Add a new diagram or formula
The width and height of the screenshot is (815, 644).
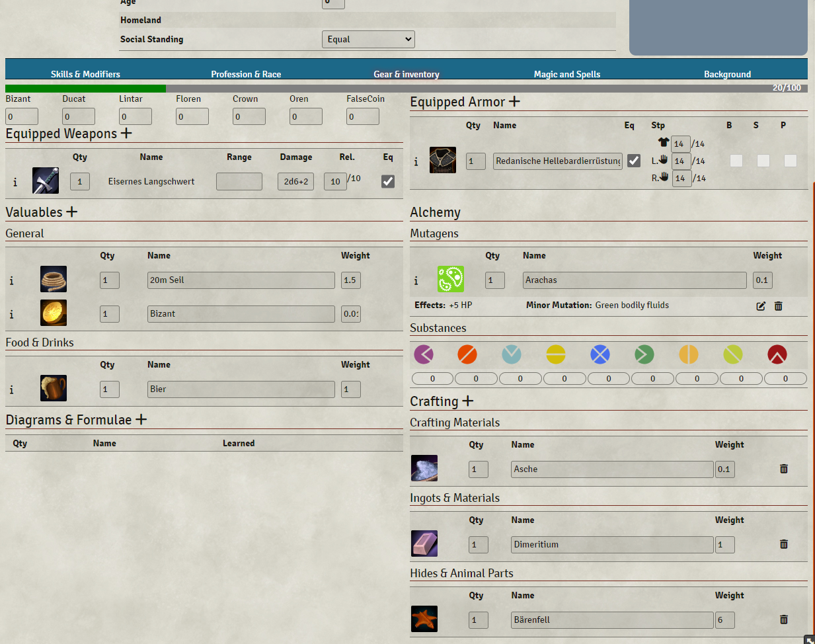[x=141, y=419]
